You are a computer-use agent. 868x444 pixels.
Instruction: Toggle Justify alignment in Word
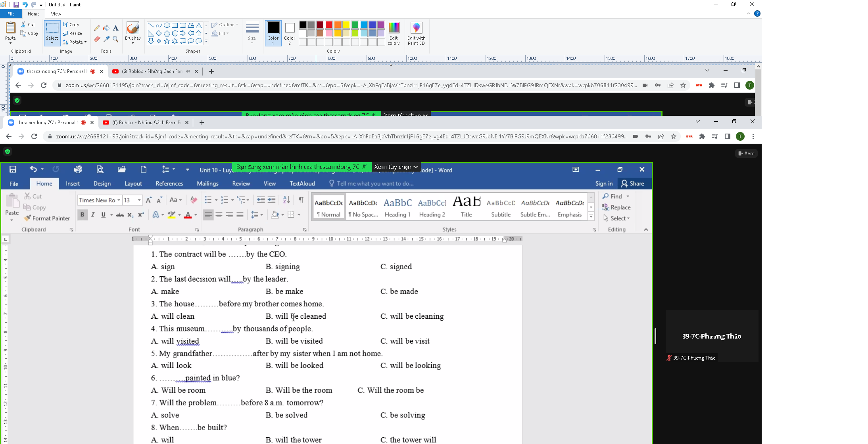(240, 214)
